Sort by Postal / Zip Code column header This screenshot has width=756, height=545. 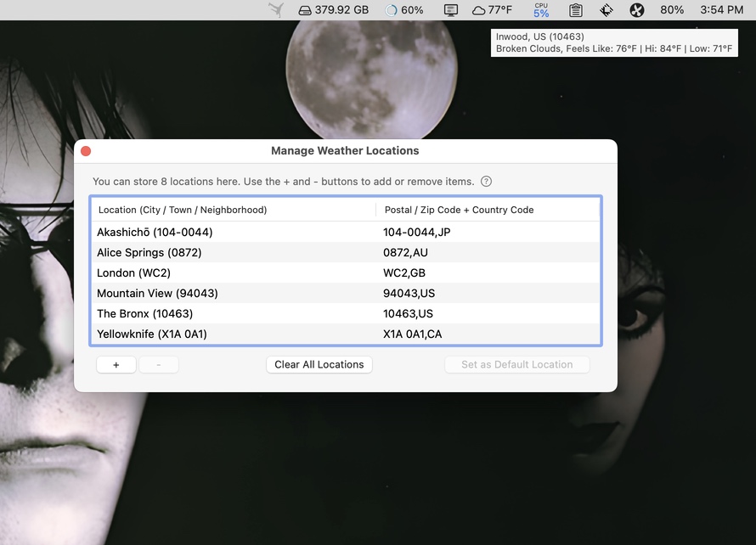tap(488, 210)
